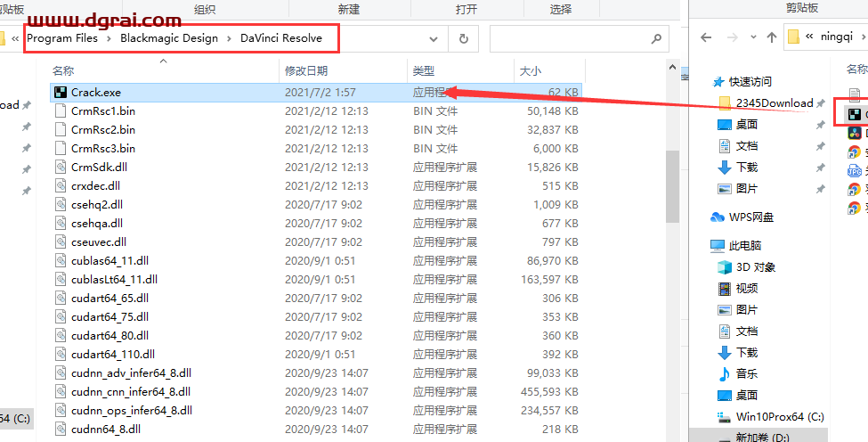Click the JPG file icon in ningqi file list

click(x=855, y=170)
